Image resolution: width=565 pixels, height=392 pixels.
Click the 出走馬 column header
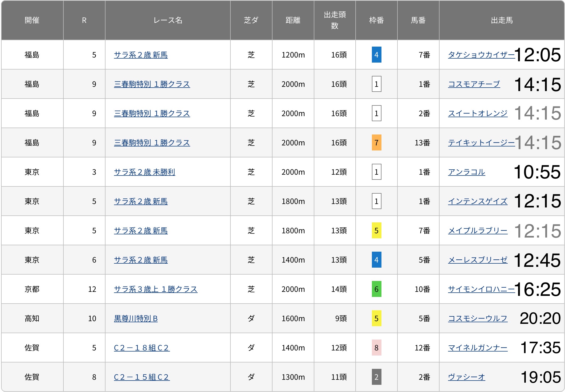[502, 20]
